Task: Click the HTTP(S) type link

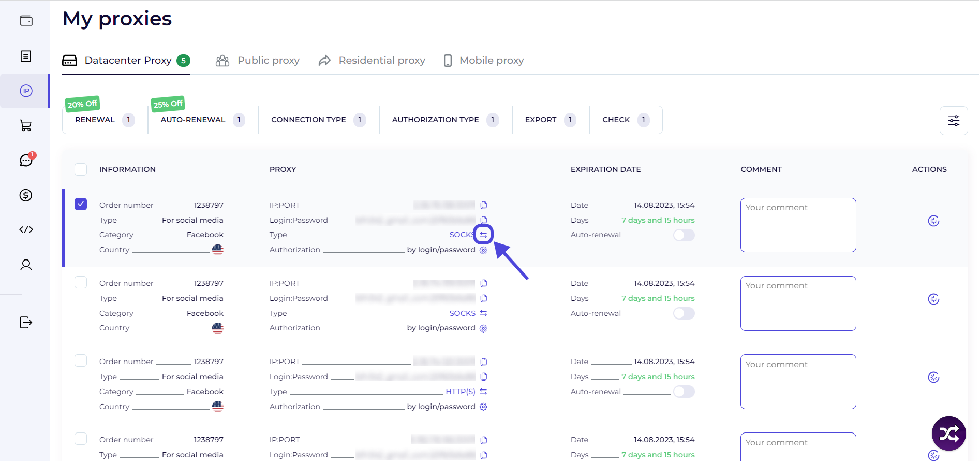Action: [x=461, y=392]
